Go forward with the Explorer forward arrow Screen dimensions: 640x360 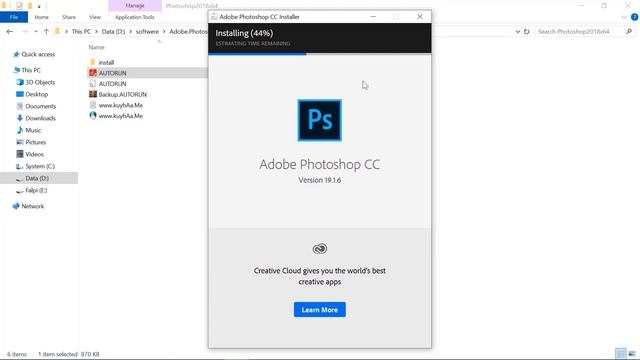pyautogui.click(x=24, y=31)
